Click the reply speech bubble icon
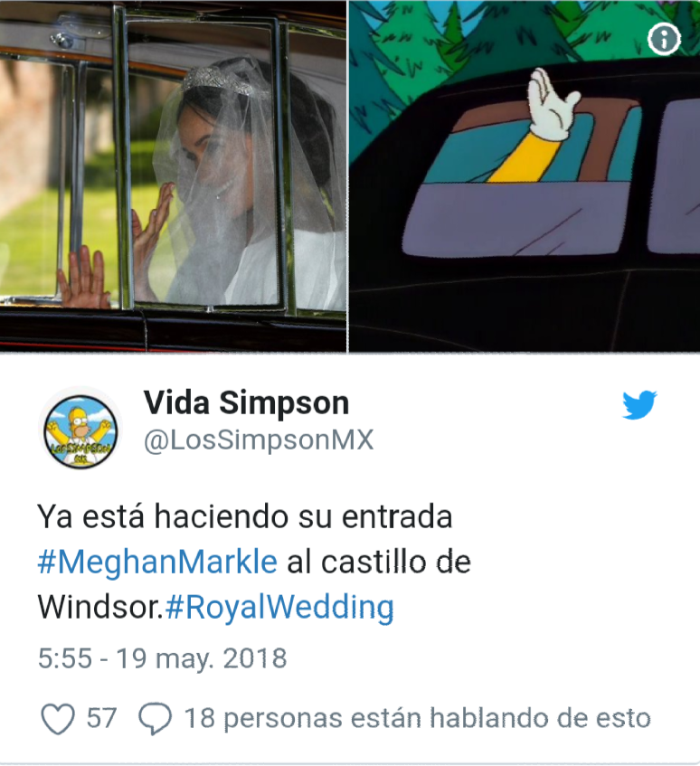The width and height of the screenshot is (700, 766). [x=155, y=719]
